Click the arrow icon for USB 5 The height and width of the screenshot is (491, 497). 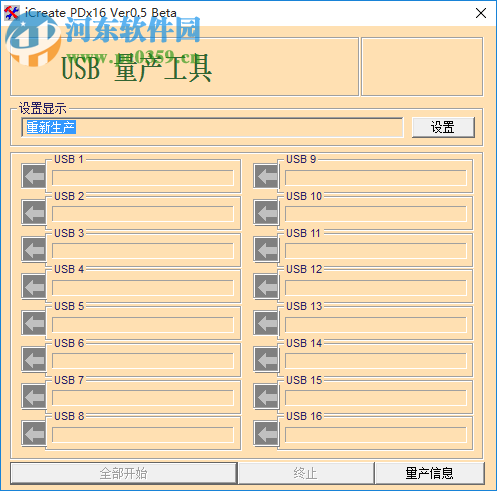click(34, 323)
